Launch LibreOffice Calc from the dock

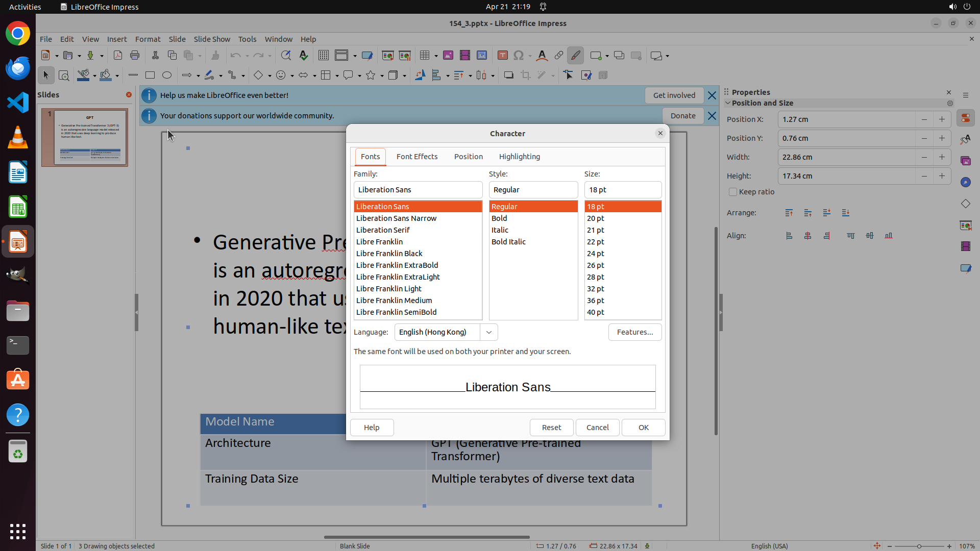pyautogui.click(x=18, y=208)
